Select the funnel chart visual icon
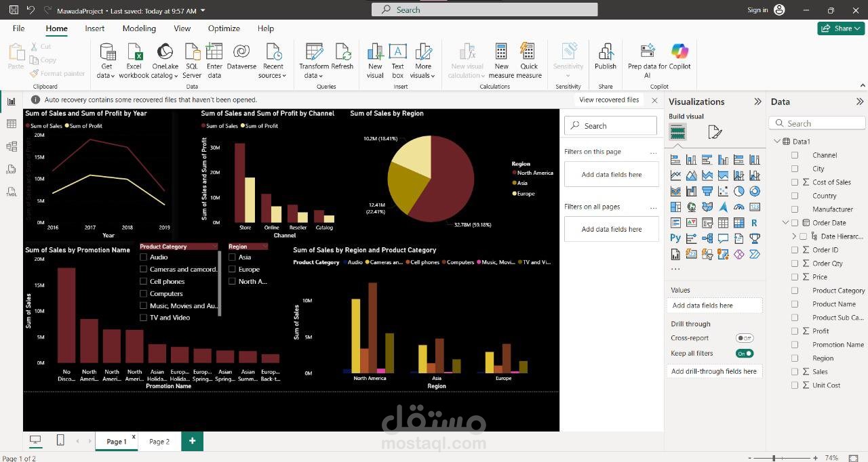Screen dimensions: 868x462 point(707,190)
